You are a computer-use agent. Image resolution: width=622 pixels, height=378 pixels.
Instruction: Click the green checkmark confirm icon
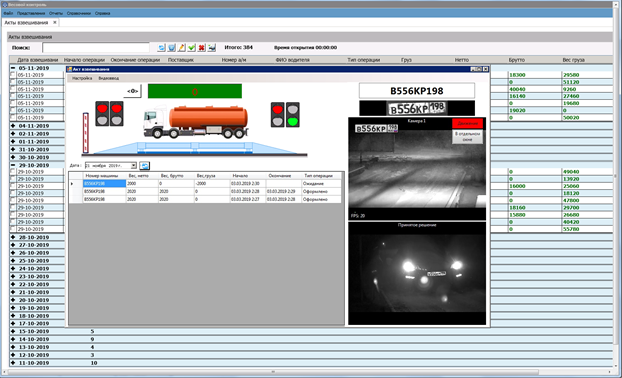click(x=192, y=48)
